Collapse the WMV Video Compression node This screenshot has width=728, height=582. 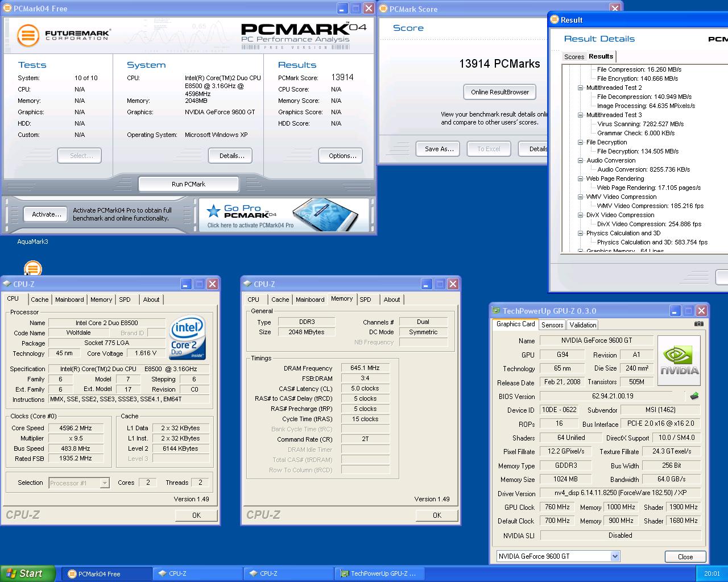tap(581, 197)
